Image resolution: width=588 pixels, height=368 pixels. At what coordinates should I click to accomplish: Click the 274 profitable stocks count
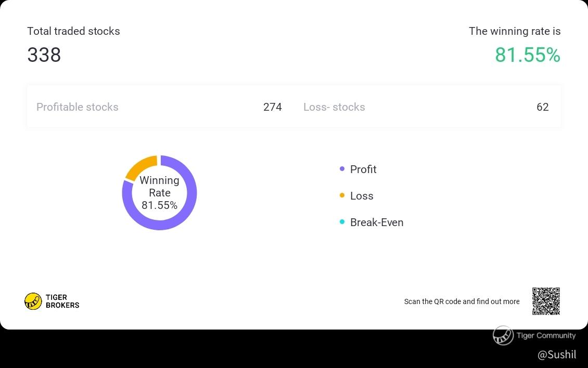(x=272, y=107)
